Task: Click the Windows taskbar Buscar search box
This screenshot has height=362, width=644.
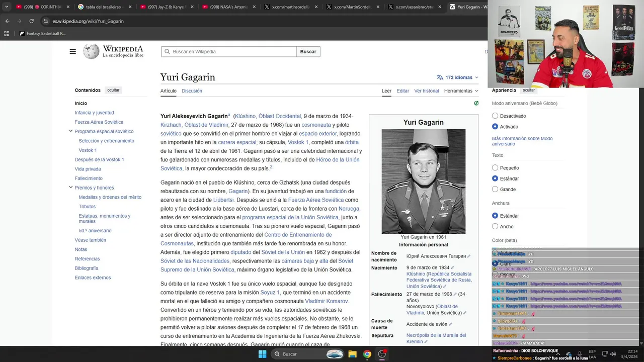Action: tap(307, 354)
